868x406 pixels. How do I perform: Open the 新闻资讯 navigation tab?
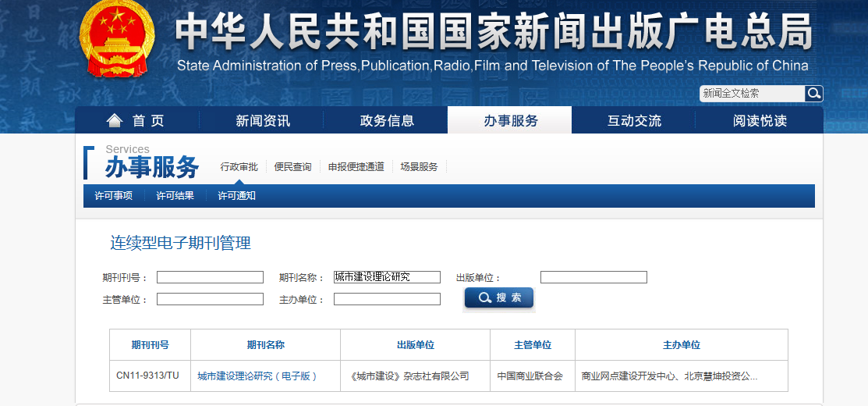click(262, 120)
